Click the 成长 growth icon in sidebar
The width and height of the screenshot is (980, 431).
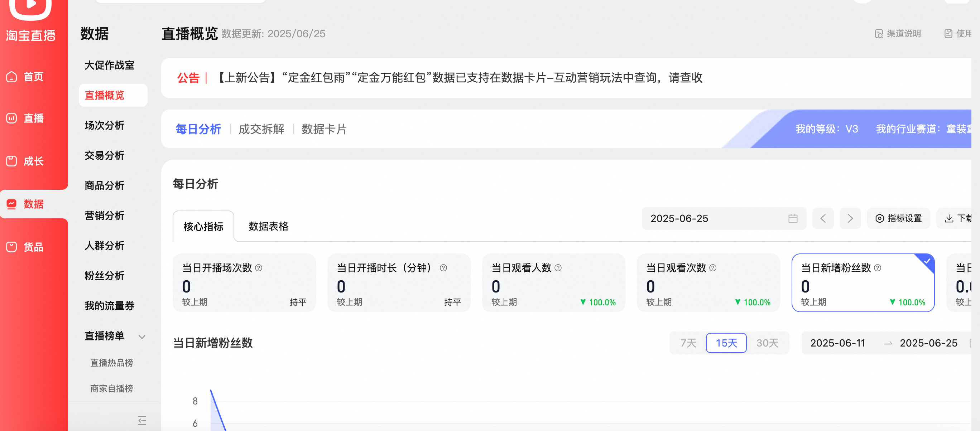pyautogui.click(x=11, y=161)
